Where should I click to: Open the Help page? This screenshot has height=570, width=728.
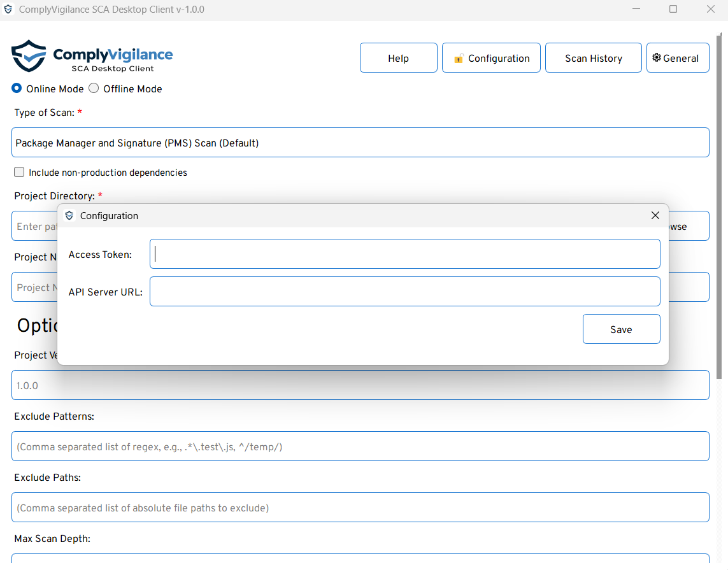(x=398, y=58)
